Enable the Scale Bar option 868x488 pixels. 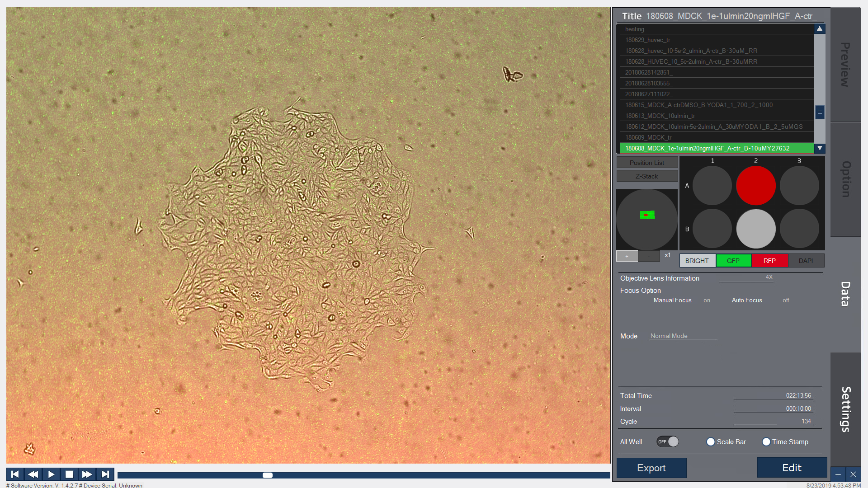coord(711,442)
